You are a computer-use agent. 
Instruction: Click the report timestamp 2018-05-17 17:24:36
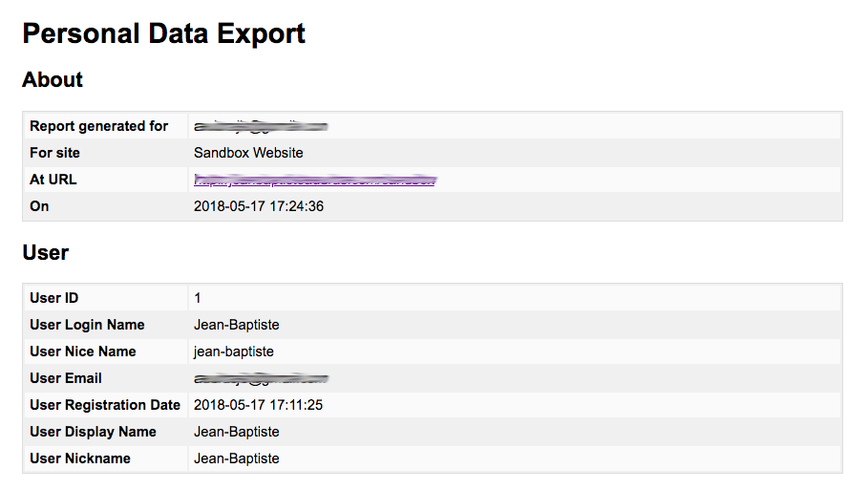click(x=258, y=206)
